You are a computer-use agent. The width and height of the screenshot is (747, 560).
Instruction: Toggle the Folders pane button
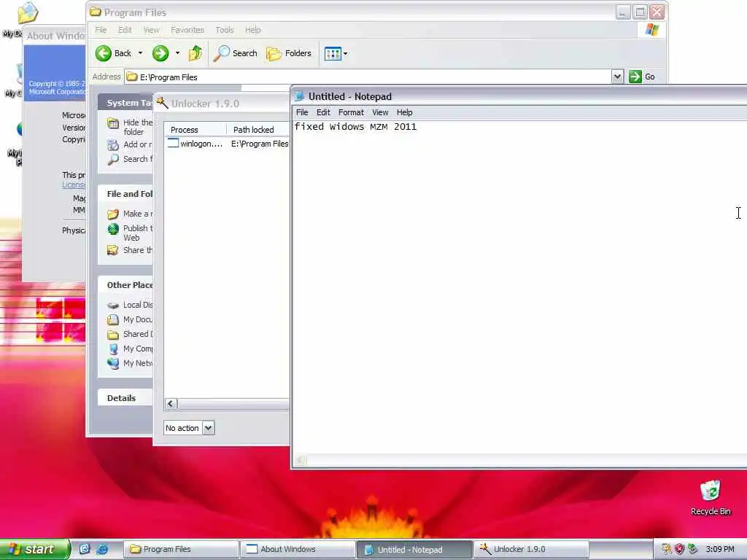[x=289, y=53]
